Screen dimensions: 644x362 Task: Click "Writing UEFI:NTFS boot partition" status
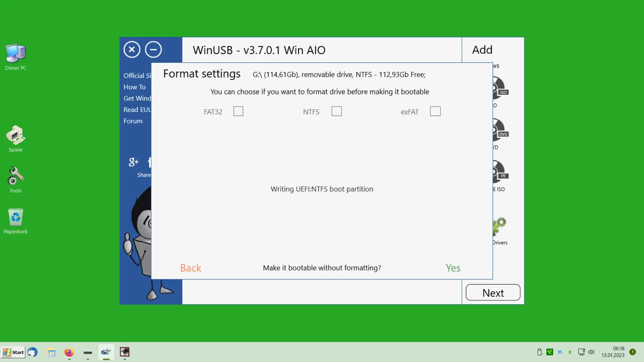[x=322, y=189]
